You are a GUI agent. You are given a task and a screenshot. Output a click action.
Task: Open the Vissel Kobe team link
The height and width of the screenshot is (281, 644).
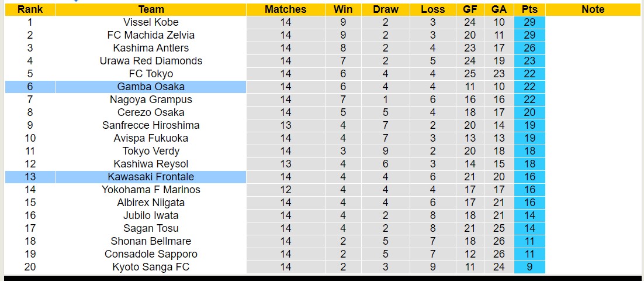pyautogui.click(x=151, y=22)
